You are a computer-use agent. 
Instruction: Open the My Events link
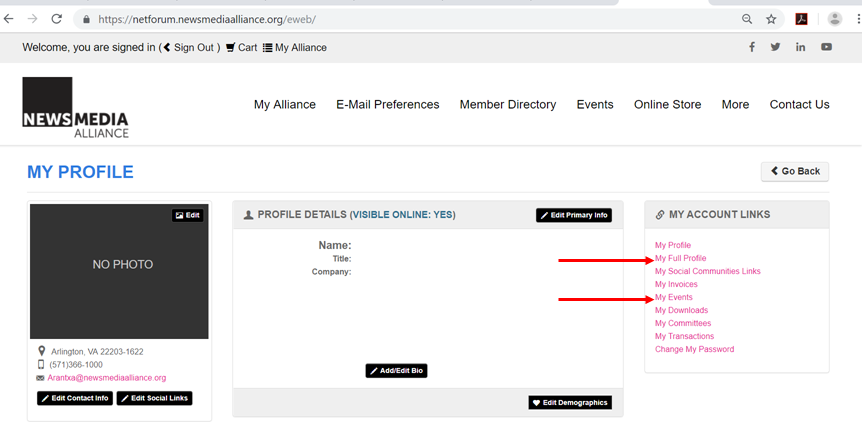tap(674, 297)
